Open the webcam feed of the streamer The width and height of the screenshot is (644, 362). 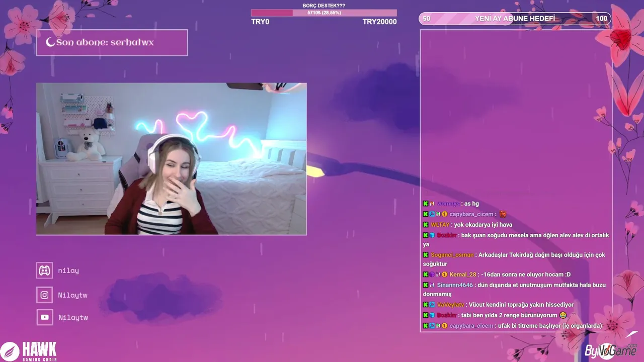pyautogui.click(x=172, y=159)
